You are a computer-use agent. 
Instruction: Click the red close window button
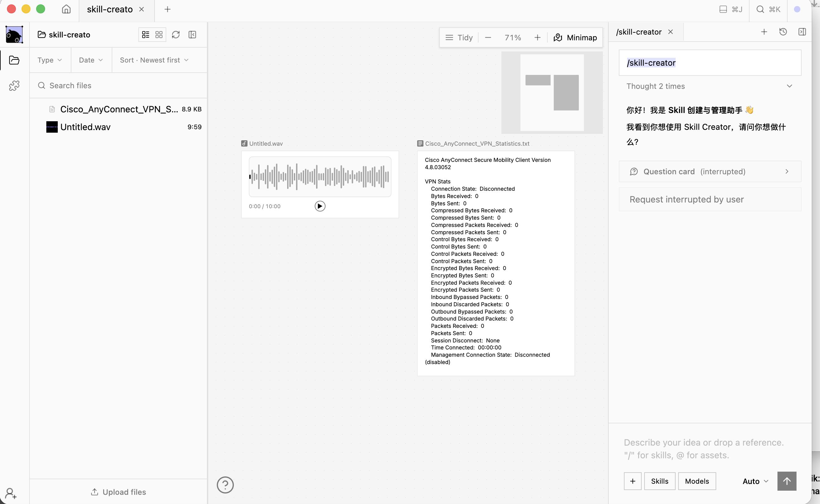[x=12, y=9]
